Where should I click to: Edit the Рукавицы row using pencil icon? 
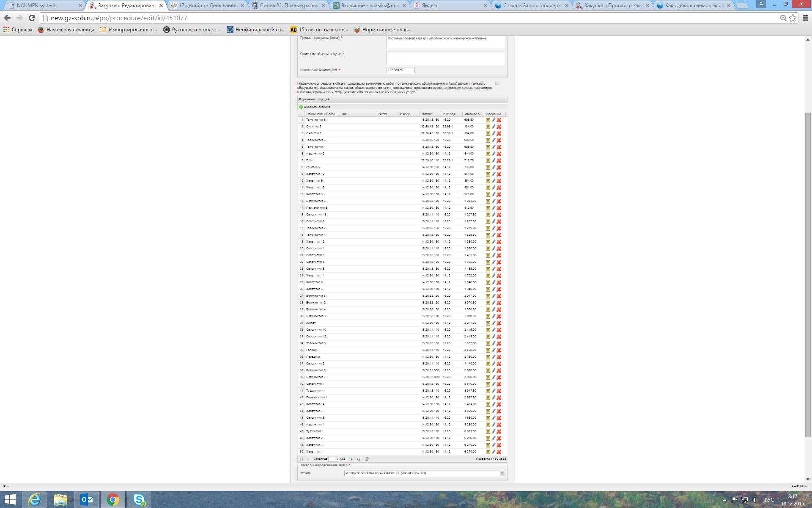tap(494, 167)
